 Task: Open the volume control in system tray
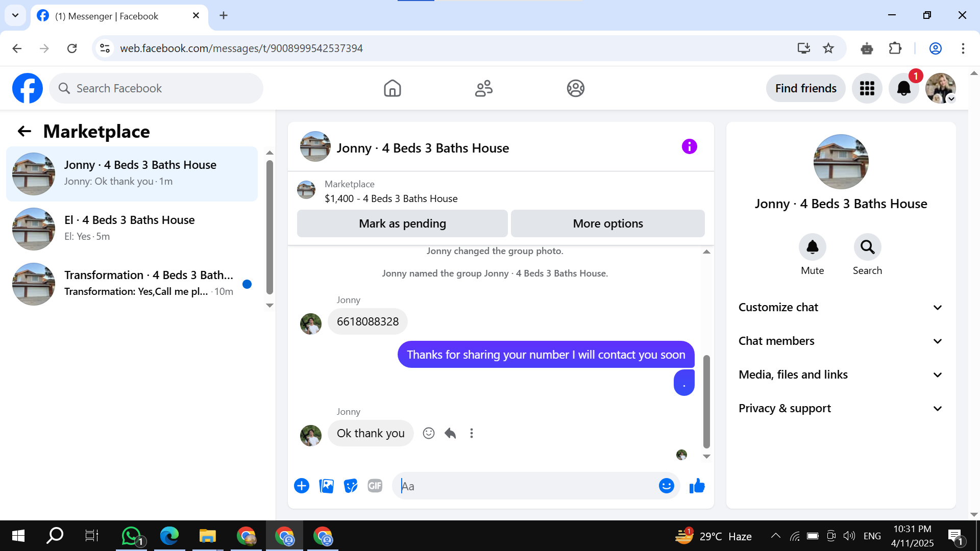[849, 536]
